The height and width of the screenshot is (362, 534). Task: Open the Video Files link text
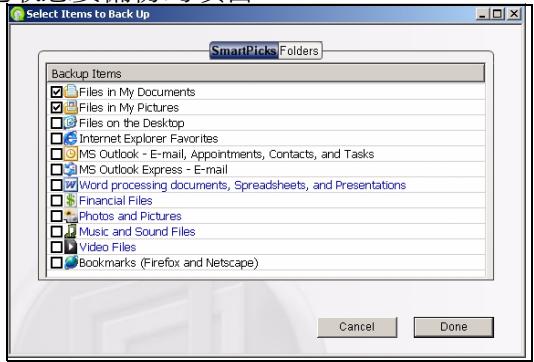(108, 247)
